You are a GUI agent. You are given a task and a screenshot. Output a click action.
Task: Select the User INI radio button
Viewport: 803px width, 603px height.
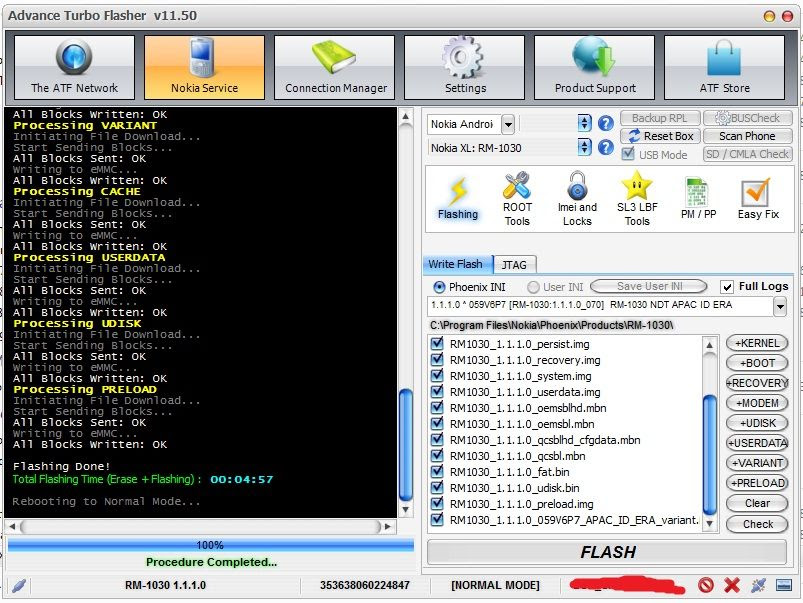pos(533,287)
